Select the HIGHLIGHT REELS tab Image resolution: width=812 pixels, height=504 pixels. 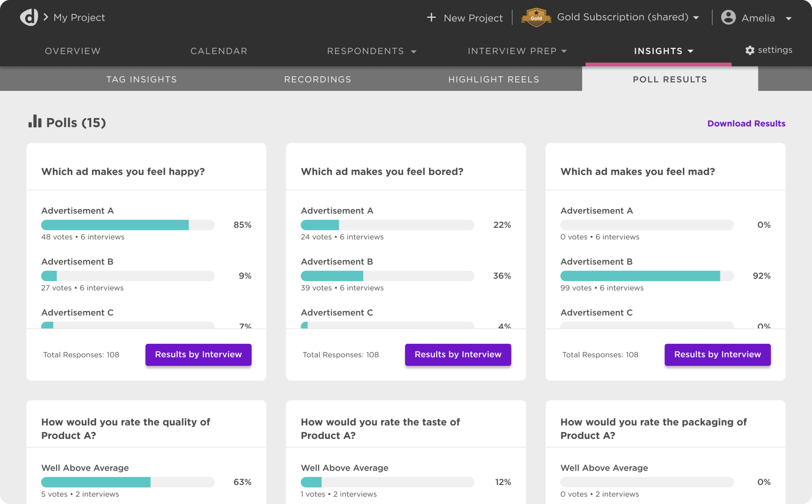pyautogui.click(x=493, y=79)
